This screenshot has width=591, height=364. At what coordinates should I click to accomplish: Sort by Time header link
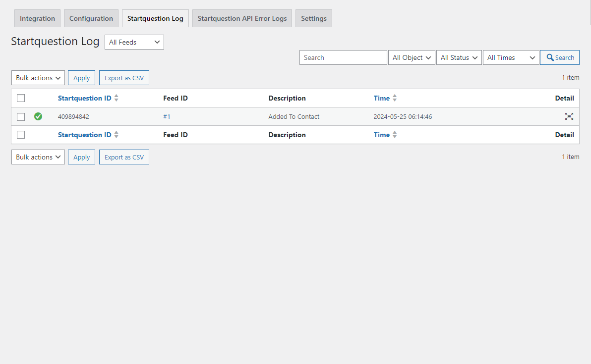(381, 98)
